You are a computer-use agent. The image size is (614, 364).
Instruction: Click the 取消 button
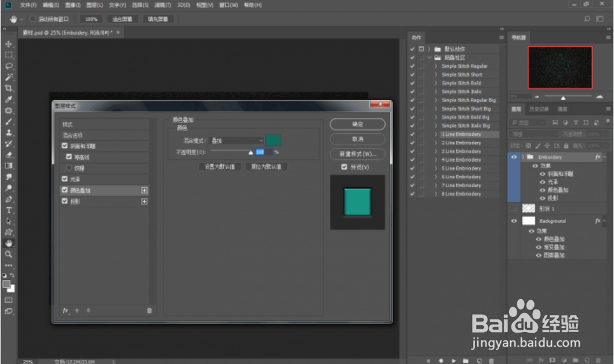pos(358,139)
